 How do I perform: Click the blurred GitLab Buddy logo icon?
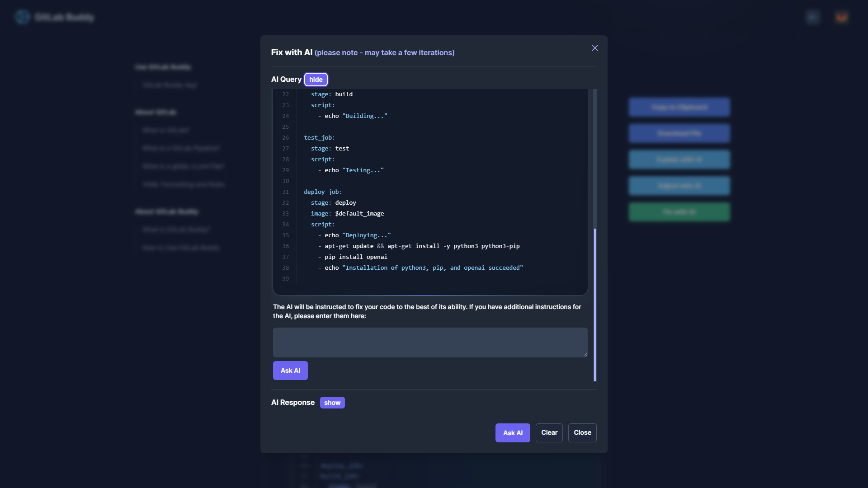[x=22, y=17]
